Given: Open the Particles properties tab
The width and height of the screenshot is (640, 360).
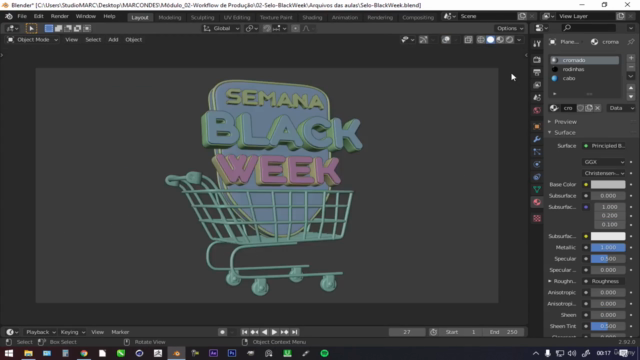Looking at the screenshot, I should click(x=537, y=152).
